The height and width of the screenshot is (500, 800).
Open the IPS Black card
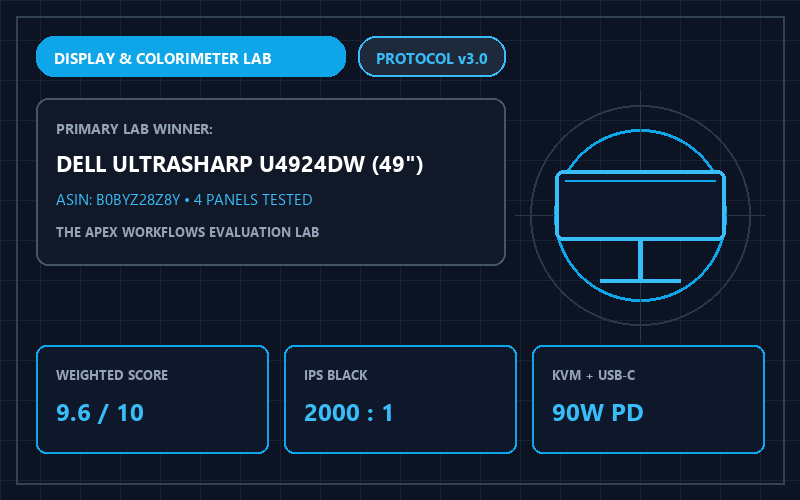pyautogui.click(x=401, y=399)
